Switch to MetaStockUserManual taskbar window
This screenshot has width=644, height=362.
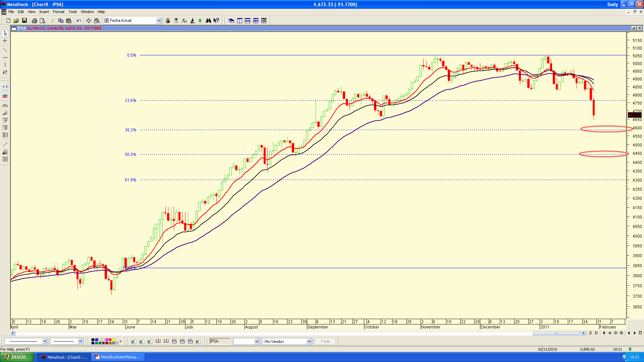point(118,357)
